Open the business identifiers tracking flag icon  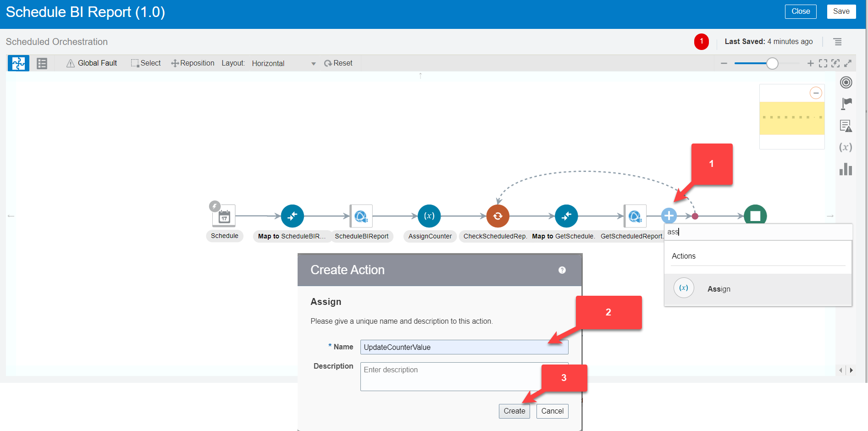846,104
